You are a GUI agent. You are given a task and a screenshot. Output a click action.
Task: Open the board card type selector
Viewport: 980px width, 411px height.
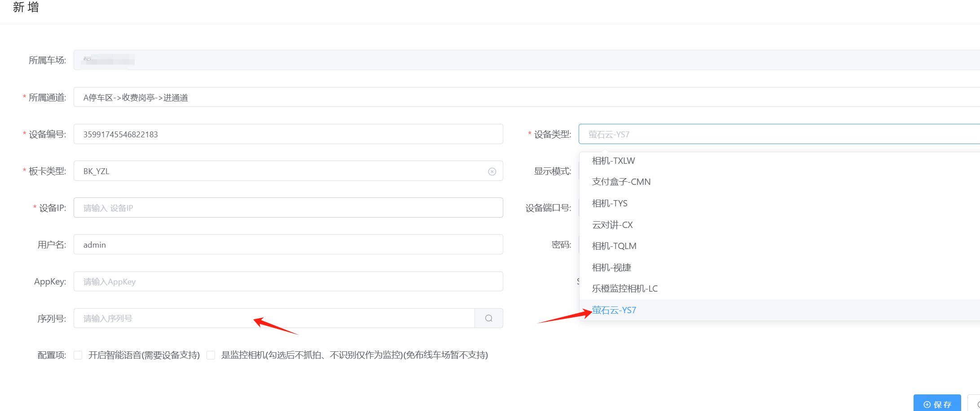(x=288, y=171)
